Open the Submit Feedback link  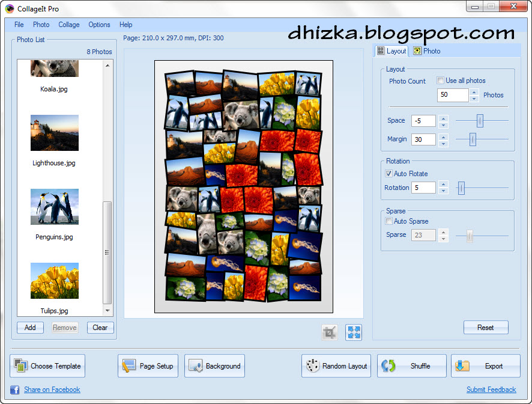(x=491, y=390)
